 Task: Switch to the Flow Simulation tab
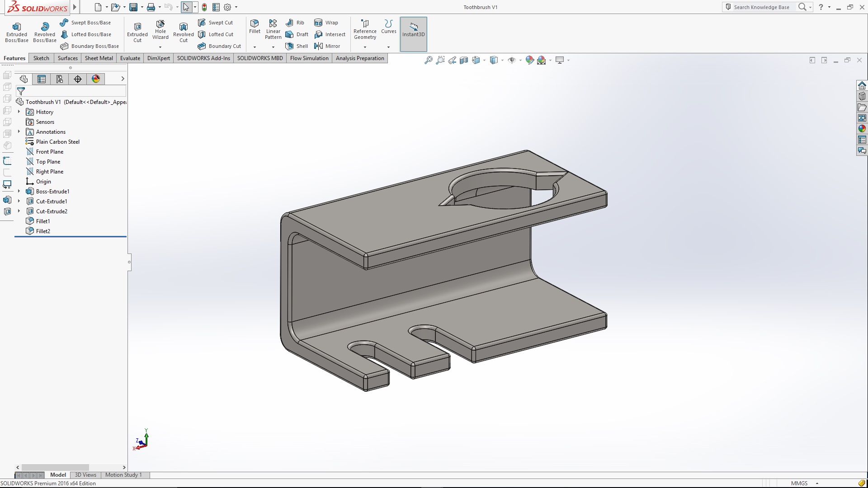[x=309, y=58]
